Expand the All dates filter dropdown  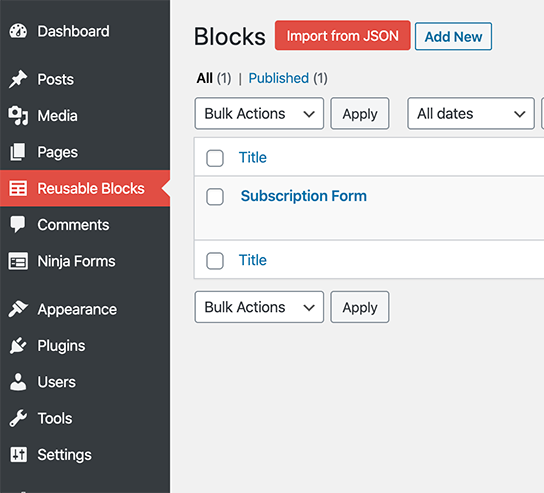471,113
